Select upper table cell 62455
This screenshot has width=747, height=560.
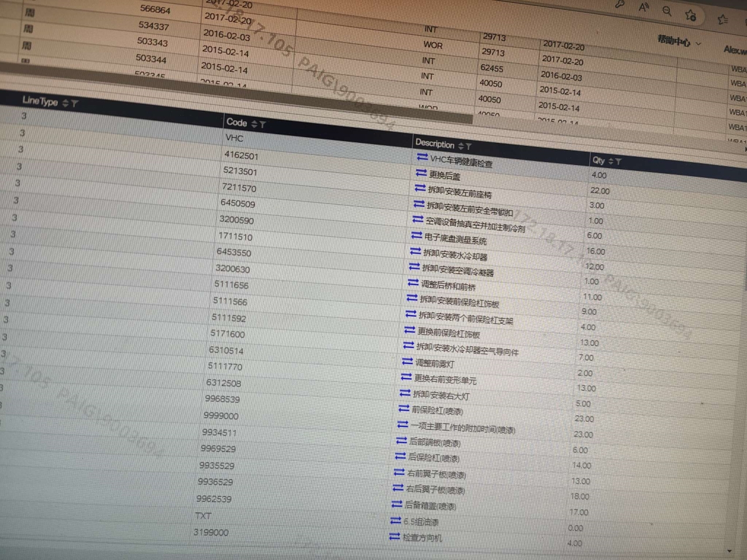491,68
